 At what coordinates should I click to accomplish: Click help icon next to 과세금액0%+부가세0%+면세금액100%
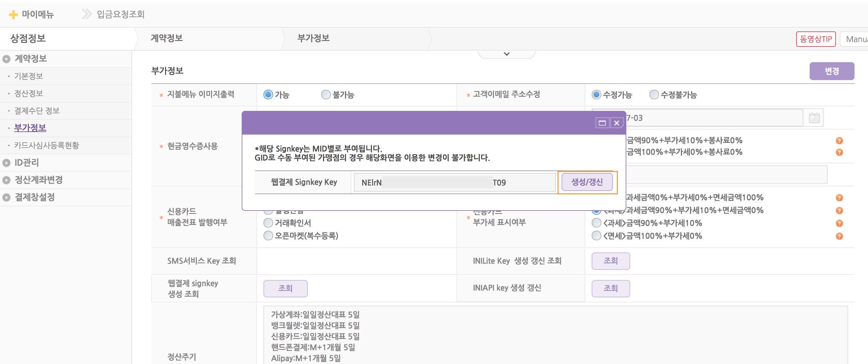(x=839, y=198)
